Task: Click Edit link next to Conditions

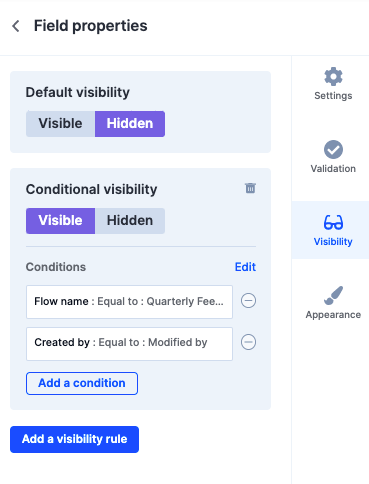Action: pos(245,267)
